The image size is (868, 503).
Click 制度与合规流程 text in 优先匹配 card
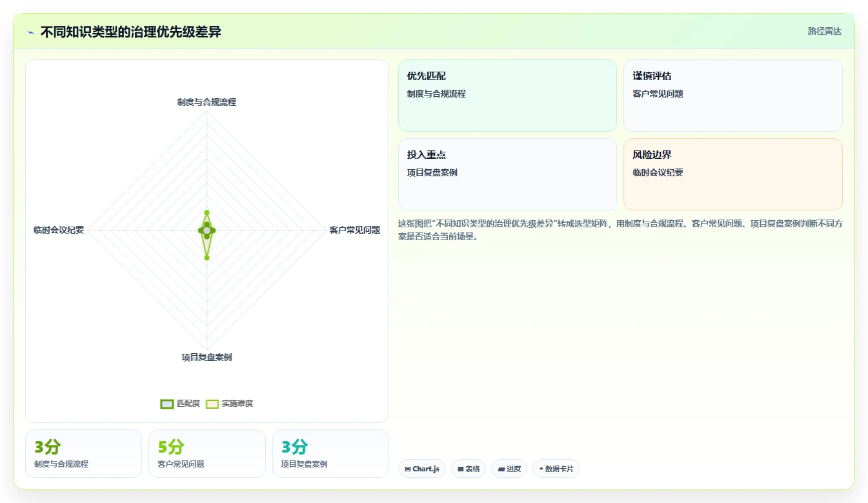[x=436, y=94]
